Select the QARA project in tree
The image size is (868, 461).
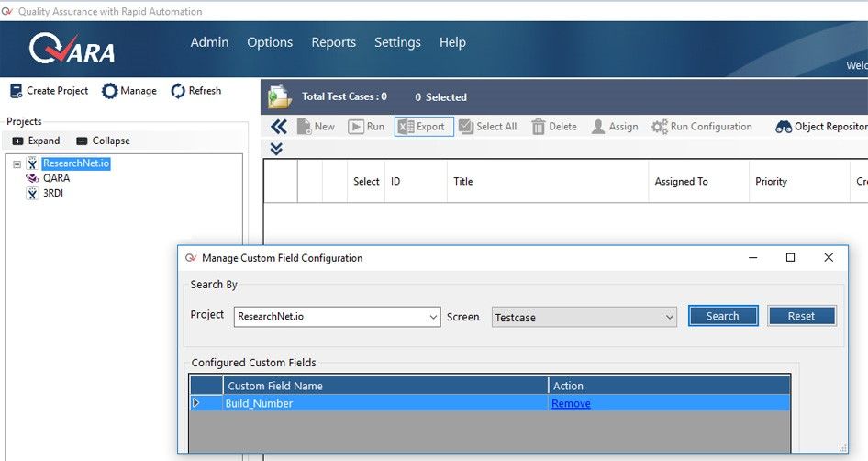point(57,178)
